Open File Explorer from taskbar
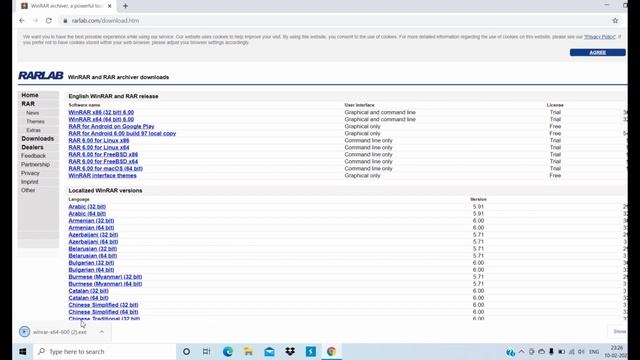Screen dimensions: 640x360 [x=248, y=351]
